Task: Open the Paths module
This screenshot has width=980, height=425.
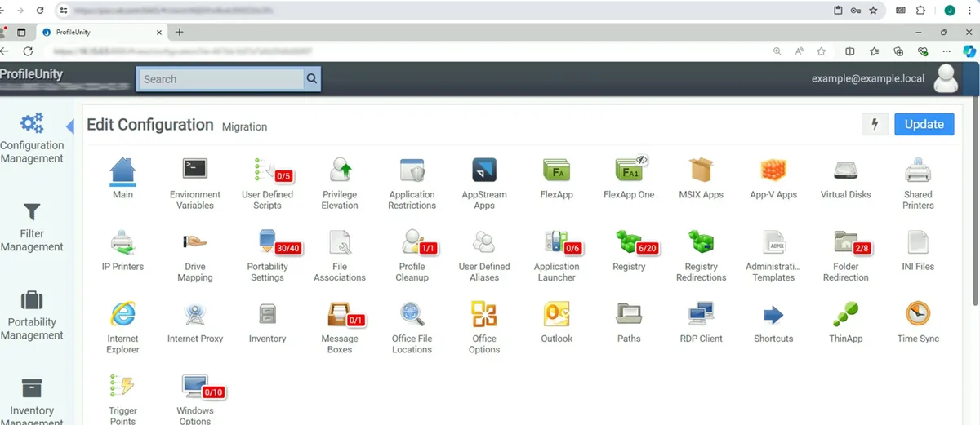Action: (x=629, y=322)
